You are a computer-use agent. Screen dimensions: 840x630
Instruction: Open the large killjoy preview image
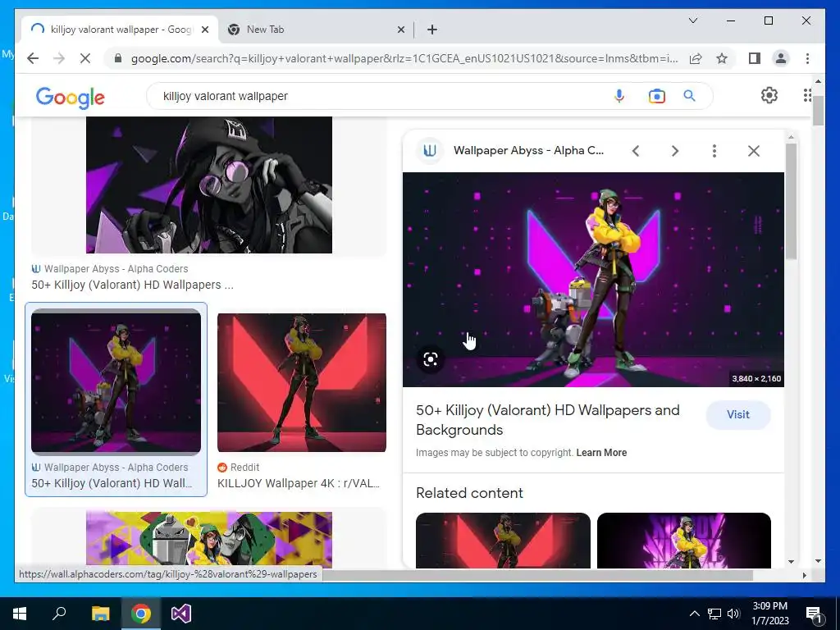point(593,279)
